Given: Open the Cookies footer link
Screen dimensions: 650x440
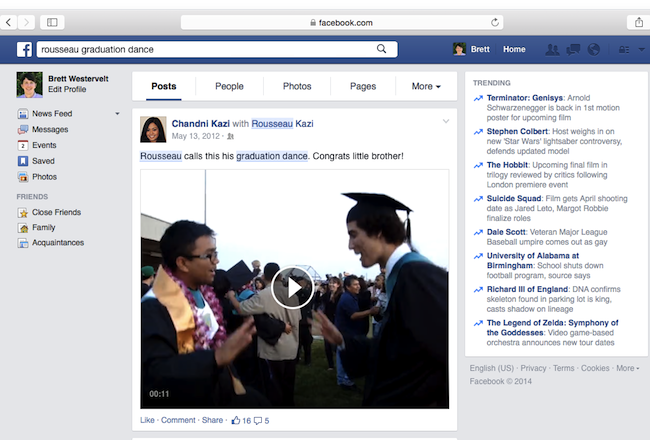Looking at the screenshot, I should pos(595,368).
